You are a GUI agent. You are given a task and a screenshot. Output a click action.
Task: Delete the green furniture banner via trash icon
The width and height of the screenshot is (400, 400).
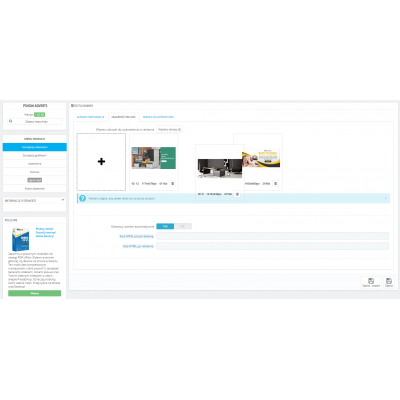click(x=172, y=183)
